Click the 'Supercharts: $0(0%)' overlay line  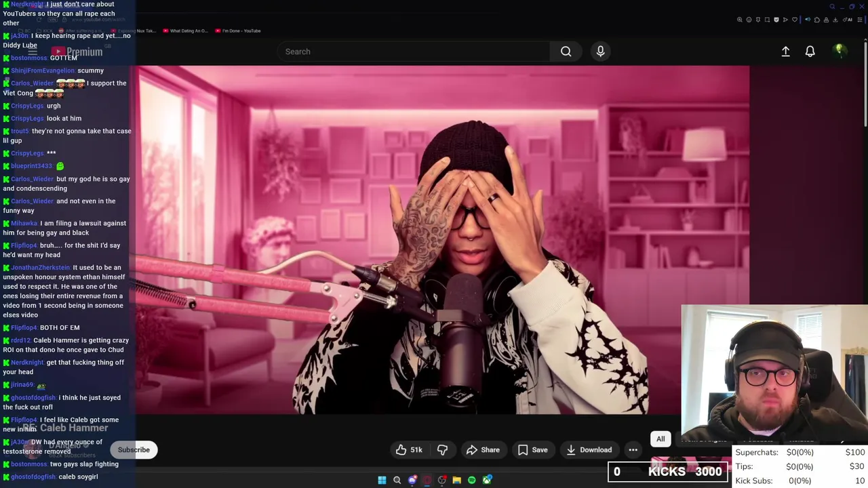(x=800, y=452)
